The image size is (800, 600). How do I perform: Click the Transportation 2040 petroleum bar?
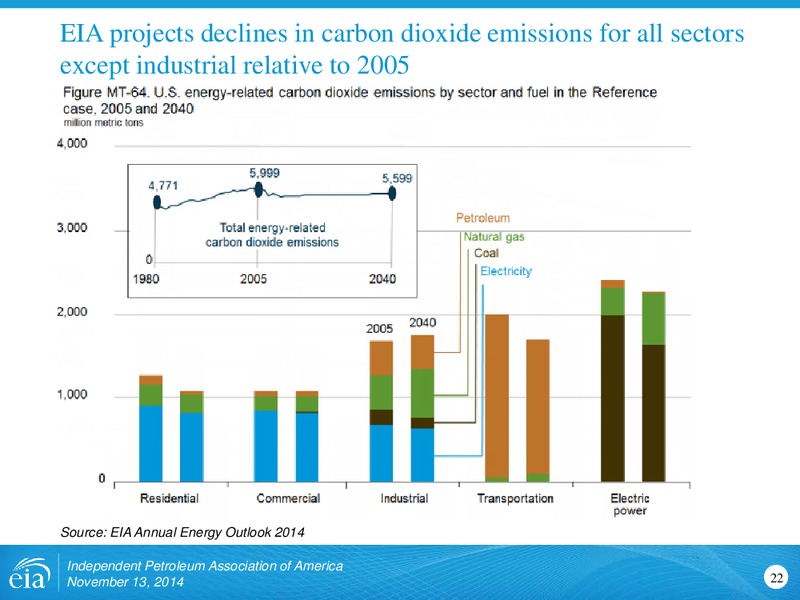click(538, 407)
